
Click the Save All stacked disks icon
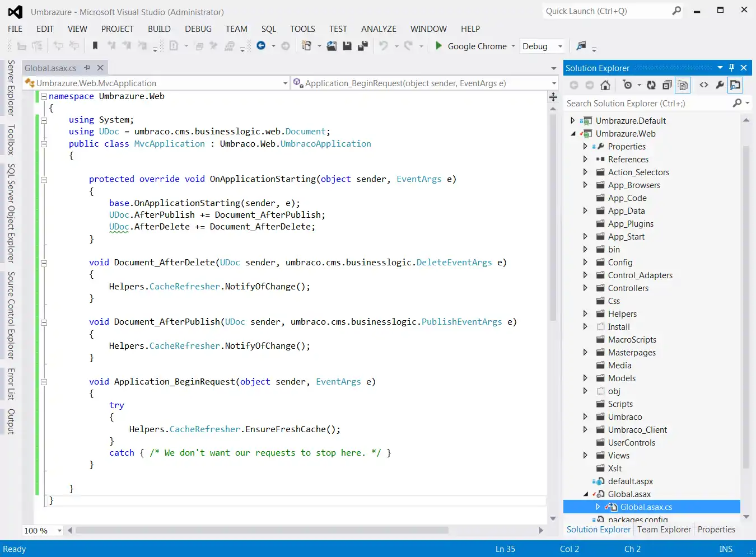[x=363, y=46]
